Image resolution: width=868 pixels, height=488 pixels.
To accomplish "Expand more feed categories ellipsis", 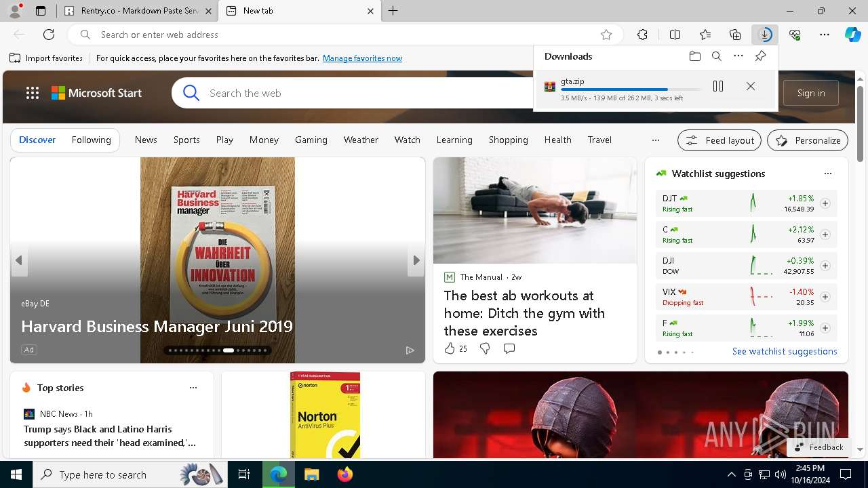I will click(655, 140).
